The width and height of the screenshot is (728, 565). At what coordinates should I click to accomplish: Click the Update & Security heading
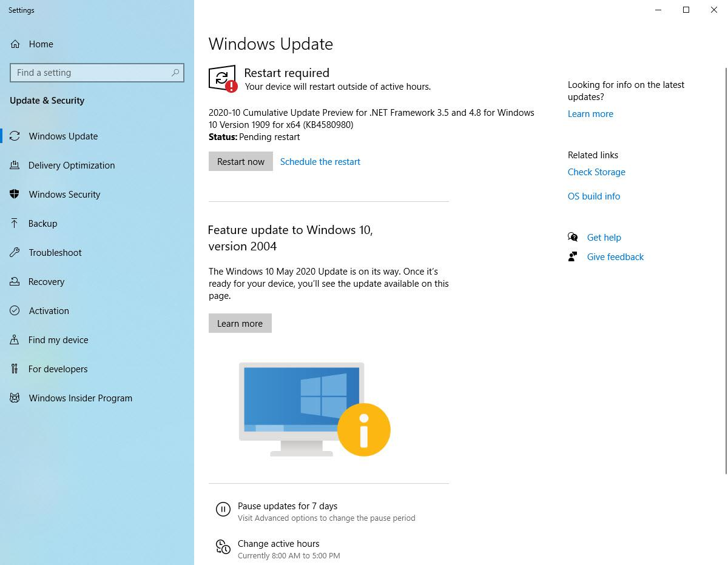pos(47,101)
